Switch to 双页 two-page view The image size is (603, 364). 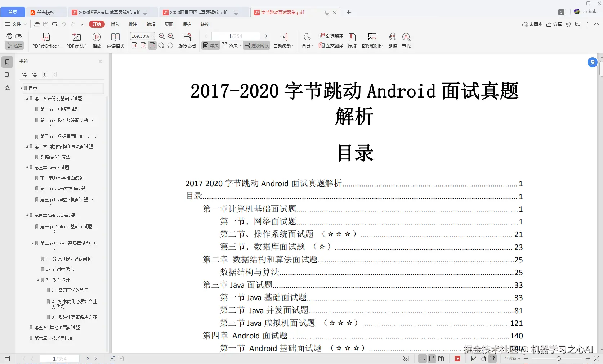(x=231, y=46)
